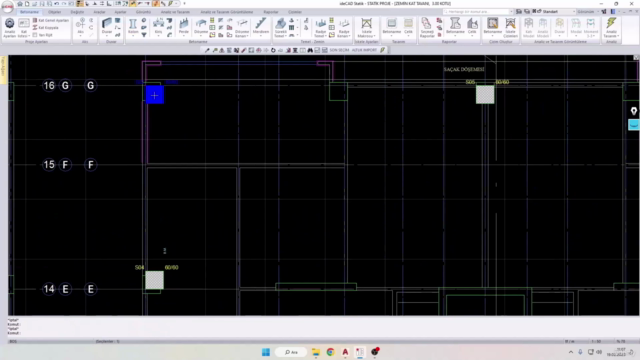Click the home icon in quick access toolbar
The width and height of the screenshot is (640, 360).
point(20,4)
